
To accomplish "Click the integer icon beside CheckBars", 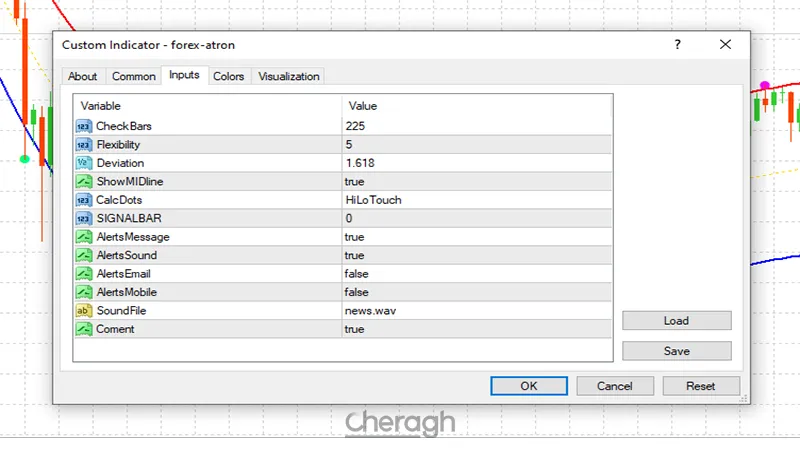I will (x=84, y=126).
